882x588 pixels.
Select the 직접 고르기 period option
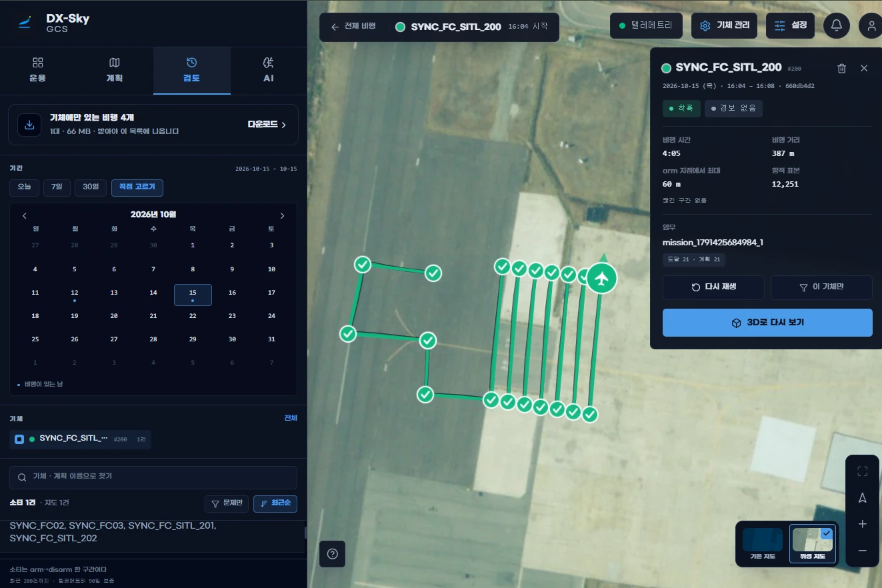[x=137, y=187]
